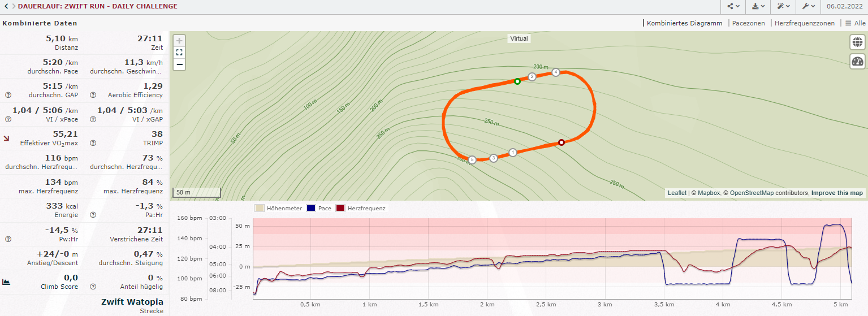Expand the download/export dropdown
The image size is (868, 316).
click(x=758, y=7)
